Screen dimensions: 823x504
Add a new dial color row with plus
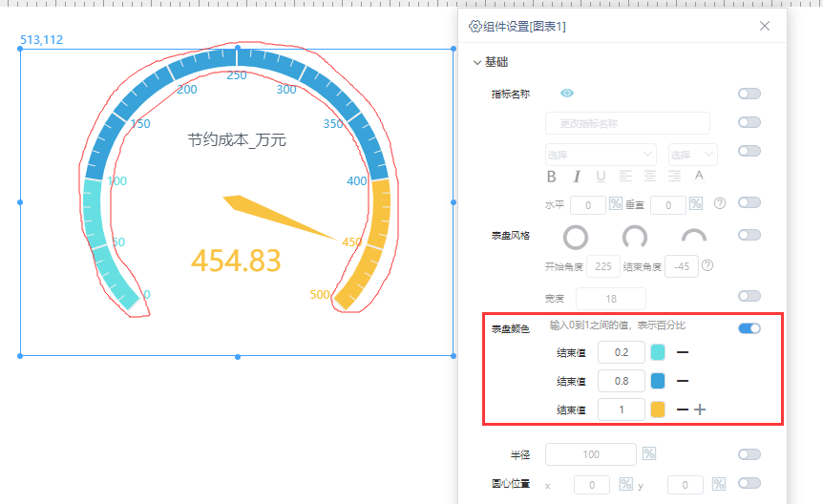(x=700, y=409)
